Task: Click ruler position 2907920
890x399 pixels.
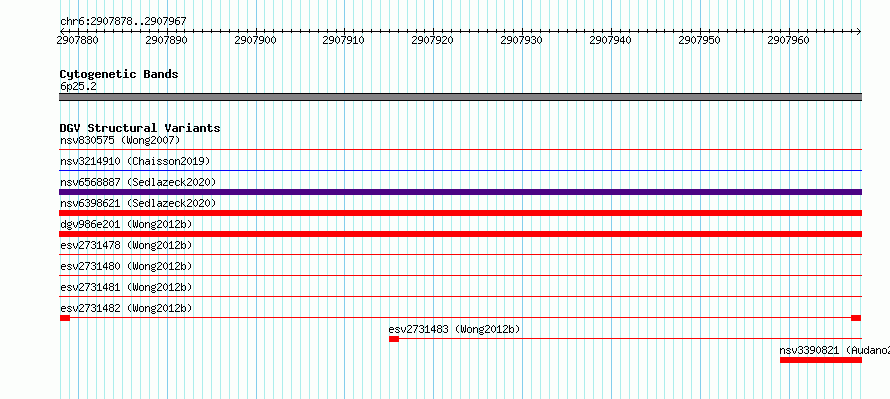Action: coord(433,40)
